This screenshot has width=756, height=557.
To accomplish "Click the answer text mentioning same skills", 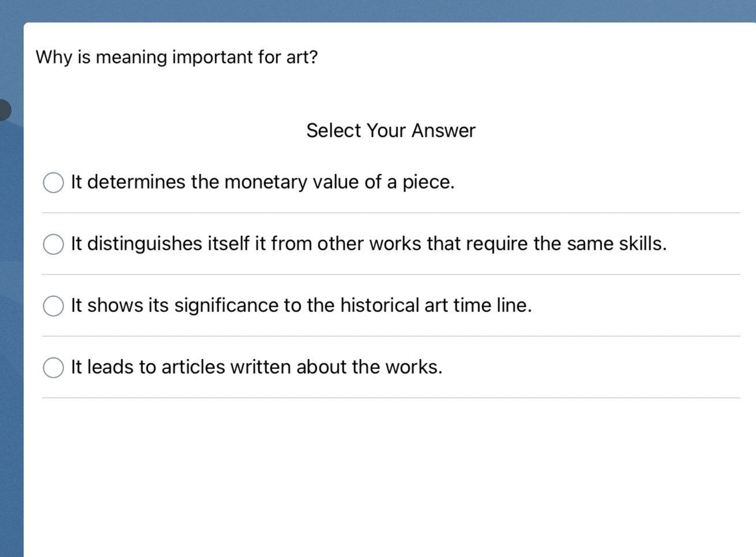I will point(368,244).
